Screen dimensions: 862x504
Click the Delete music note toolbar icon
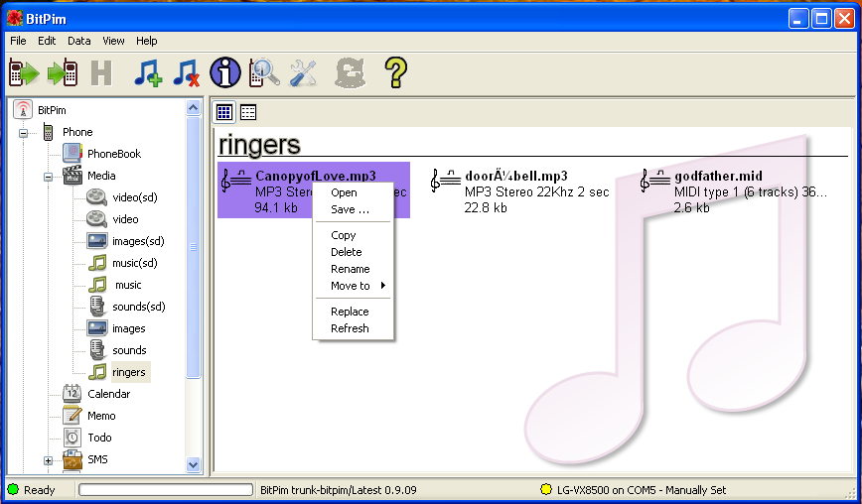pyautogui.click(x=186, y=72)
